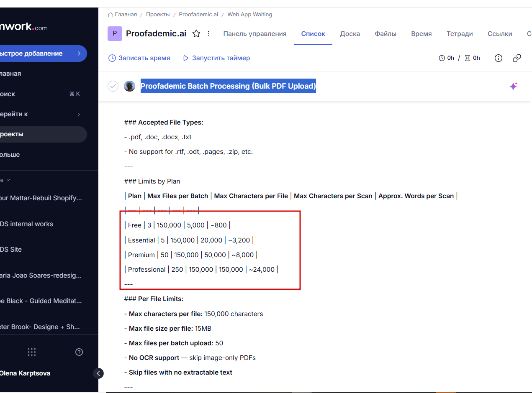
Task: Click Записать время button
Action: [x=139, y=58]
